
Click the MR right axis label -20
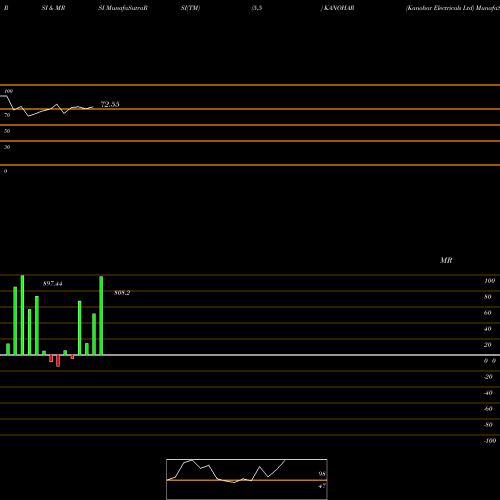tap(488, 377)
